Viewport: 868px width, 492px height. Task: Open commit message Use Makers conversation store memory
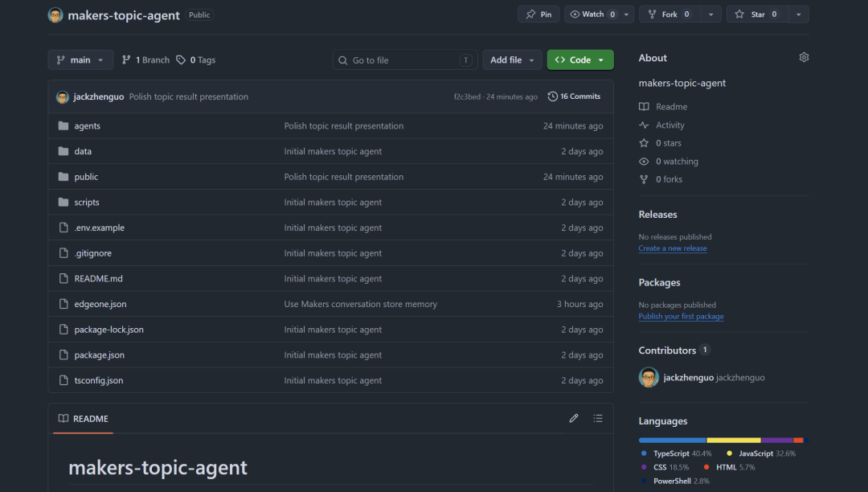[x=360, y=304]
